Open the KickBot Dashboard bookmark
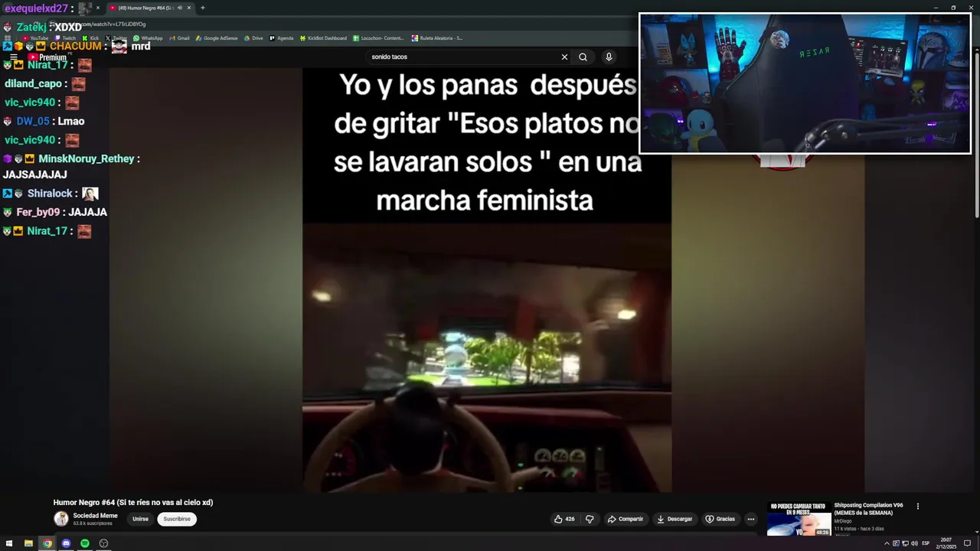This screenshot has width=980, height=551. pyautogui.click(x=323, y=37)
